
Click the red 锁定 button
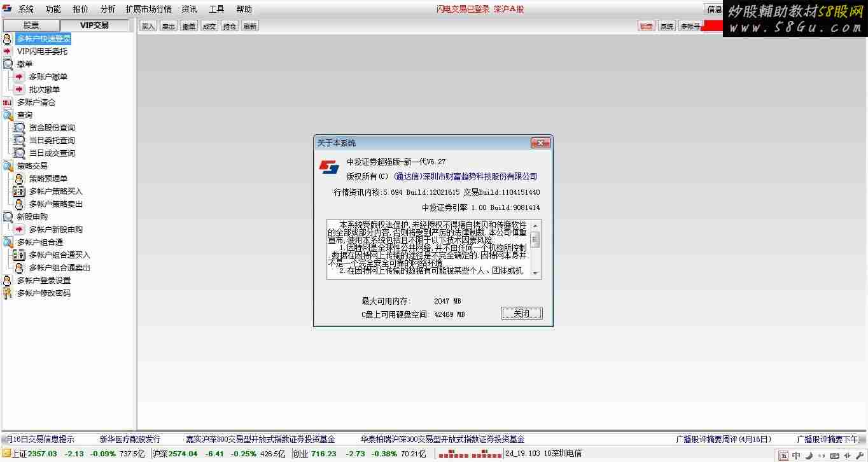click(647, 26)
